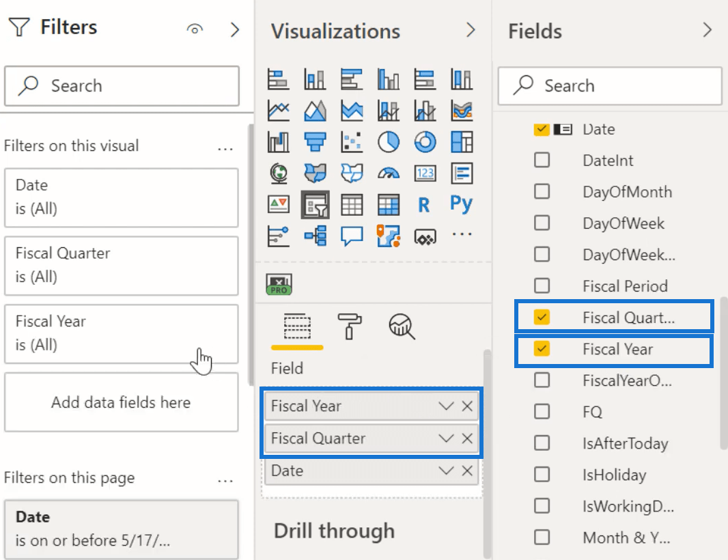Check the DayOfMonth field checkbox
This screenshot has width=728, height=560.
542,191
